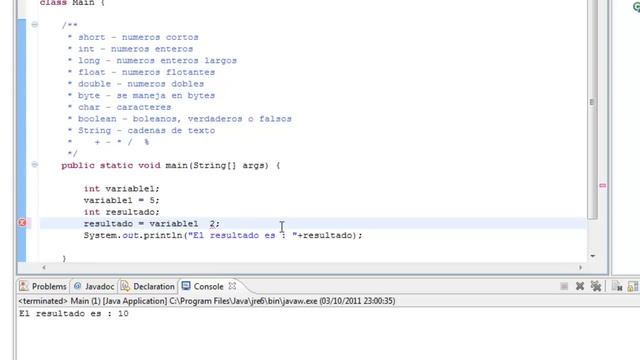640x360 pixels.
Task: Click comment line 'byte - se maneja en bytes'
Action: coord(146,96)
